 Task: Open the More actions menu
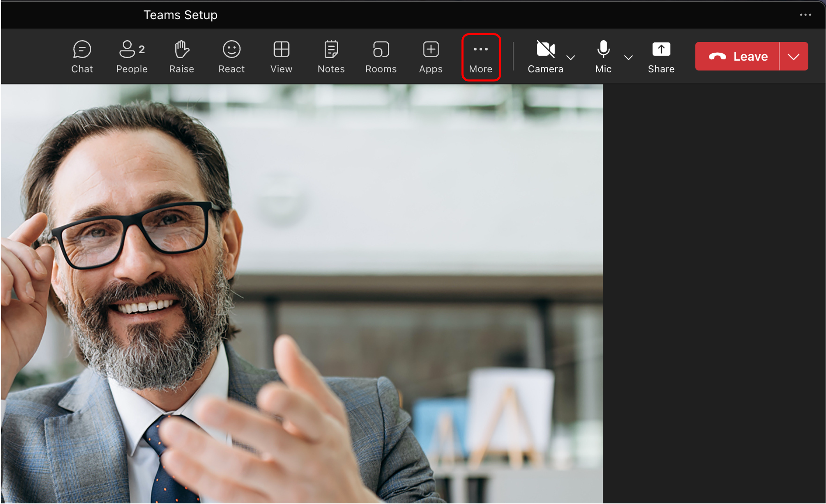481,57
